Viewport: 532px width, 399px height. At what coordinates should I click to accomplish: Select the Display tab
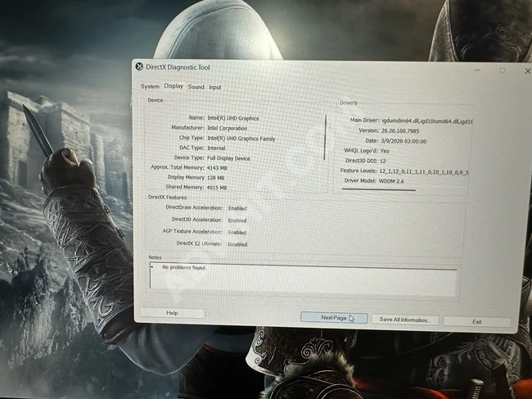(174, 86)
